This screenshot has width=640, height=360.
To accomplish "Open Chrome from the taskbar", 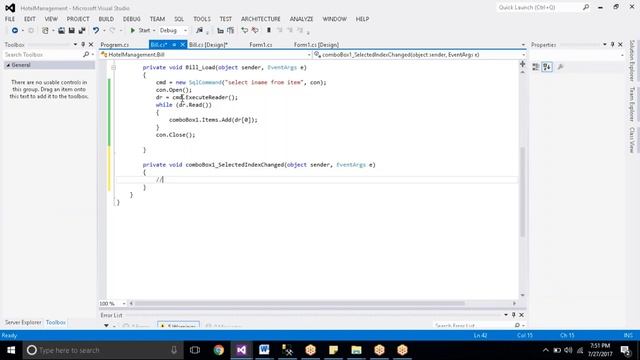I will (x=219, y=350).
